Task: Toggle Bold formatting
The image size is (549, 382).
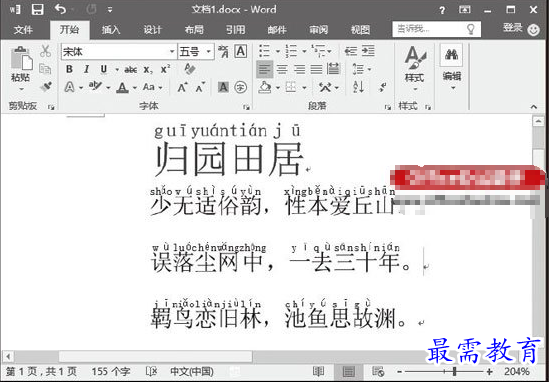Action: click(x=69, y=69)
